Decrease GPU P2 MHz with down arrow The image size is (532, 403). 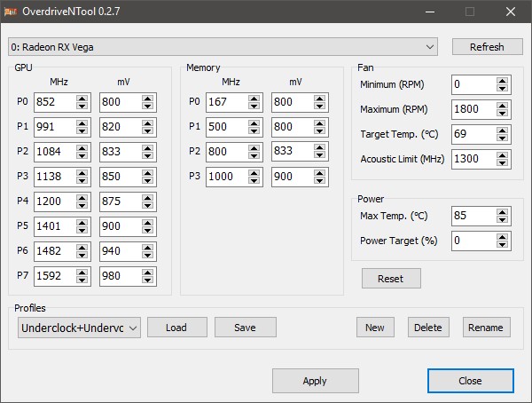coord(82,155)
